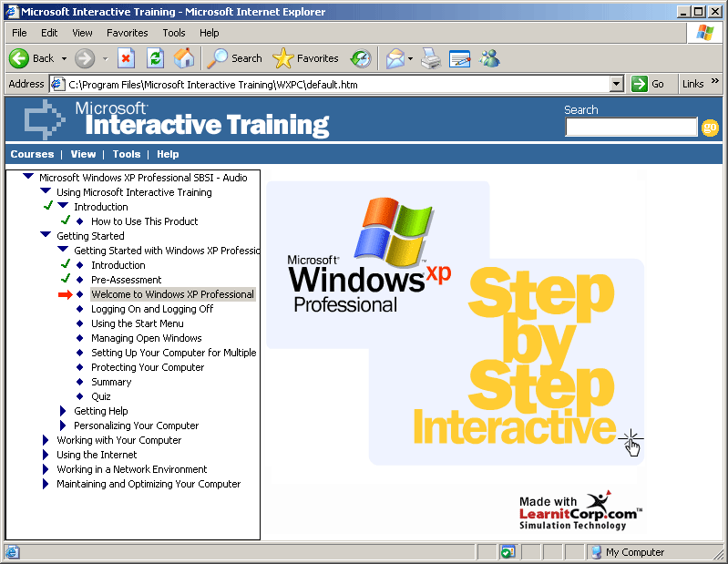Click the page icon in address bar
The width and height of the screenshot is (728, 564).
pos(57,84)
